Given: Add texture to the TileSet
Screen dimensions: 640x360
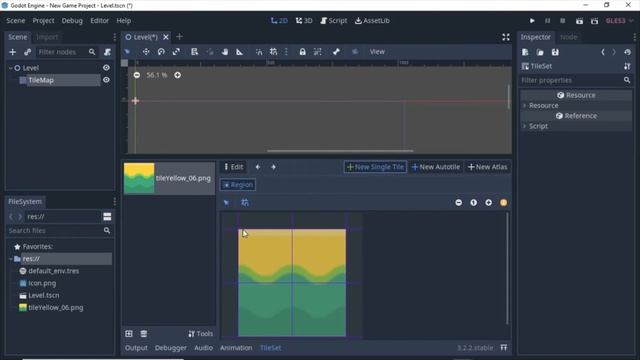Looking at the screenshot, I should click(129, 334).
